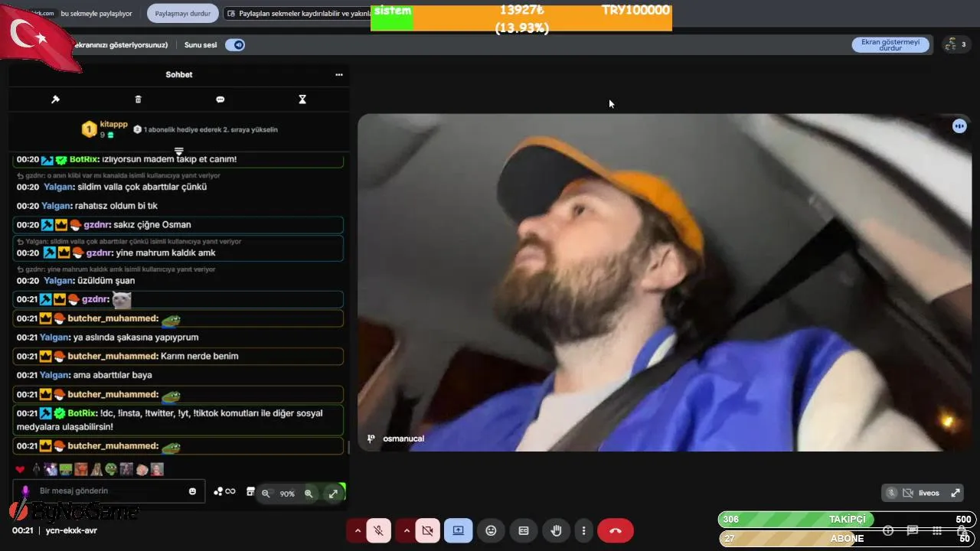Viewport: 980px width, 551px height.
Task: Open audio settings arrow beside microphone
Action: [x=358, y=530]
